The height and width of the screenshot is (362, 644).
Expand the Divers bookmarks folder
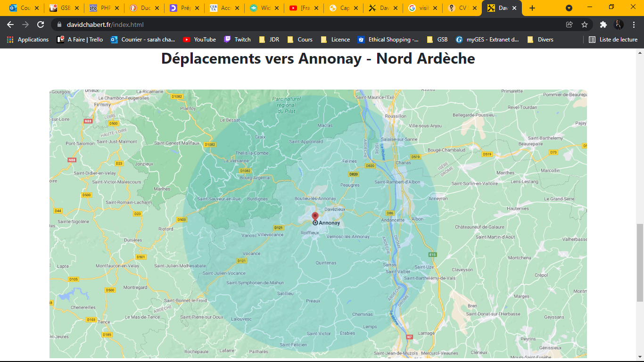tap(540, 40)
